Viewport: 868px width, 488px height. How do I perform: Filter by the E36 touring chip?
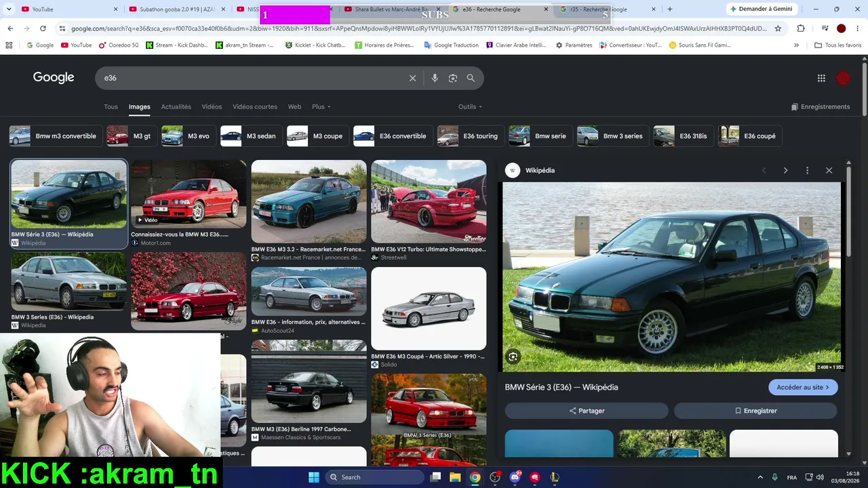tap(470, 136)
